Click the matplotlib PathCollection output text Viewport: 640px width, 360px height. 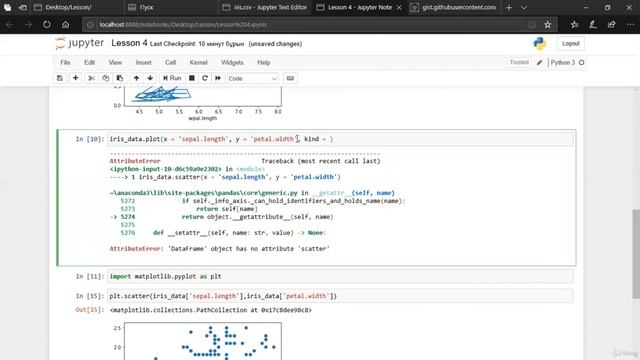click(211, 310)
